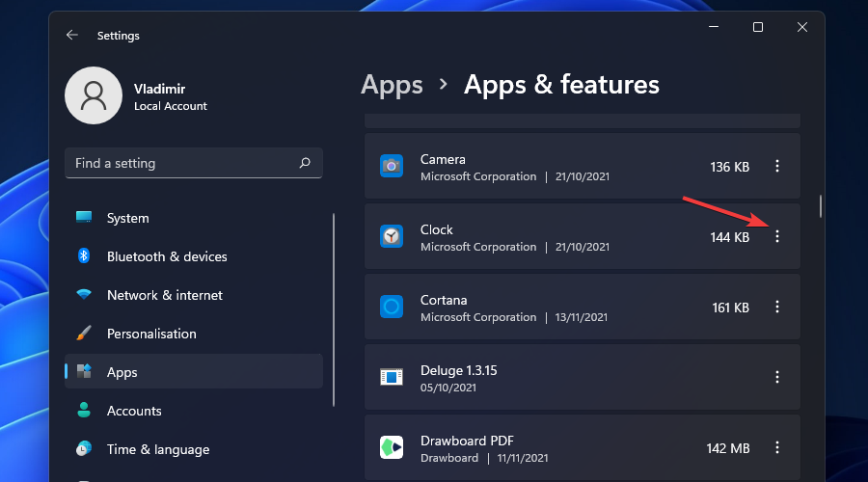Open the three-dot menu for Cortana

pos(777,307)
